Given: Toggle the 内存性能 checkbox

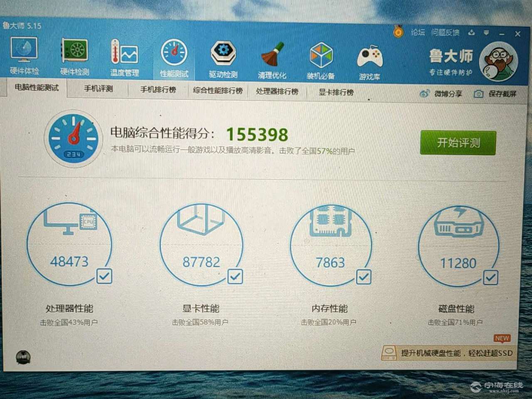Looking at the screenshot, I should point(364,277).
